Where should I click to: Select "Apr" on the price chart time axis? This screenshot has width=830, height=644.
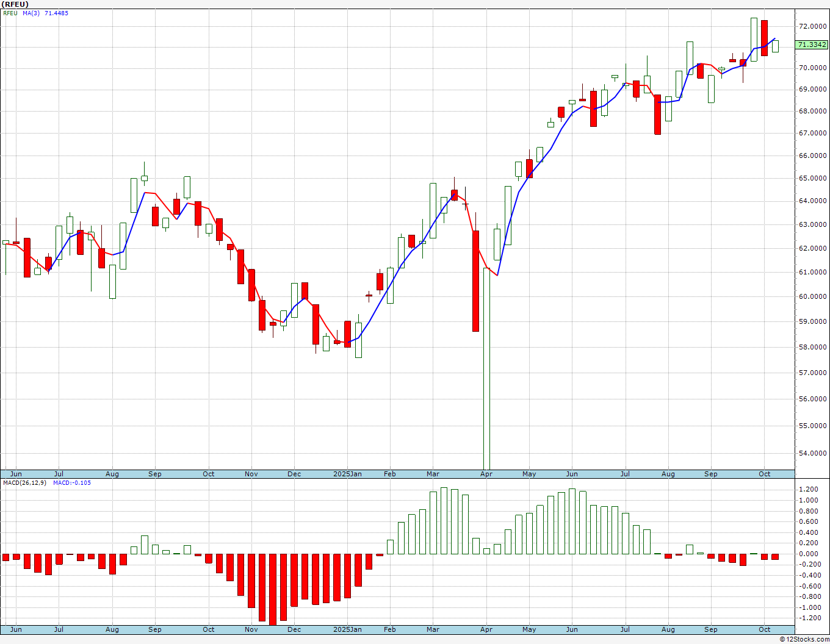coord(486,474)
